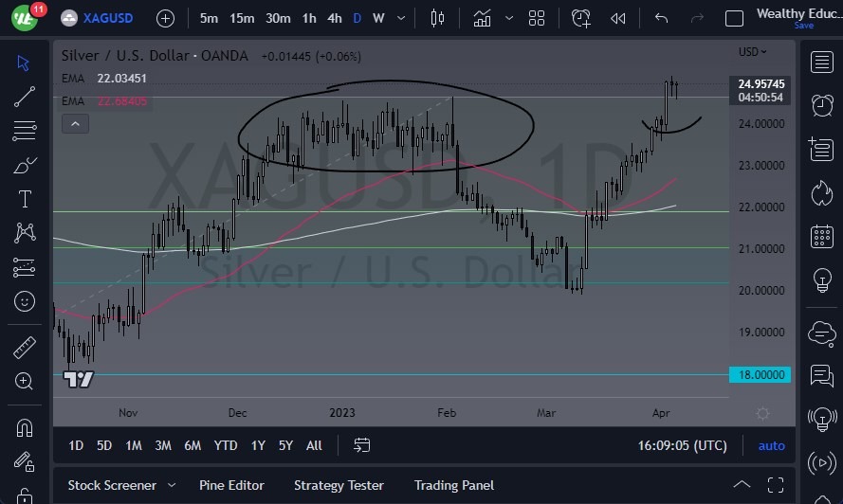Open the Pine Editor tab
The width and height of the screenshot is (843, 504).
(x=231, y=485)
